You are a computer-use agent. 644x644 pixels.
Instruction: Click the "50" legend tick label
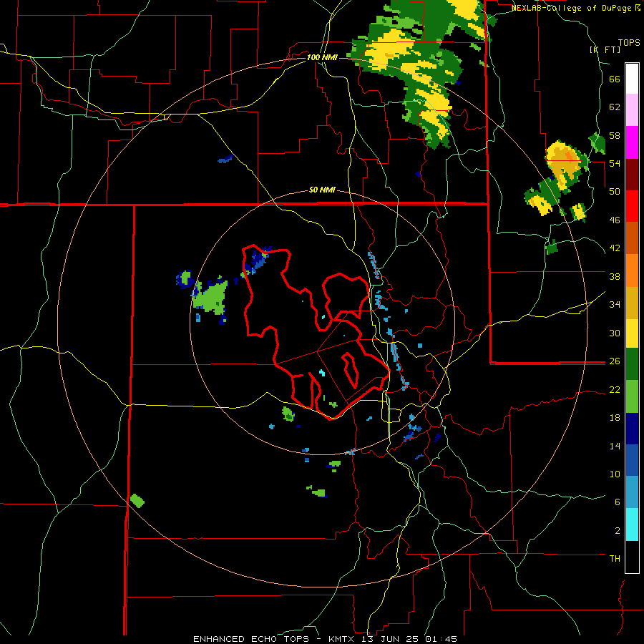[x=615, y=192]
